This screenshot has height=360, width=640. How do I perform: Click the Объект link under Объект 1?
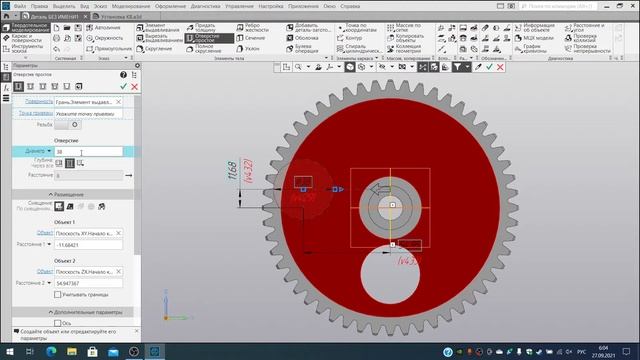pyautogui.click(x=45, y=233)
